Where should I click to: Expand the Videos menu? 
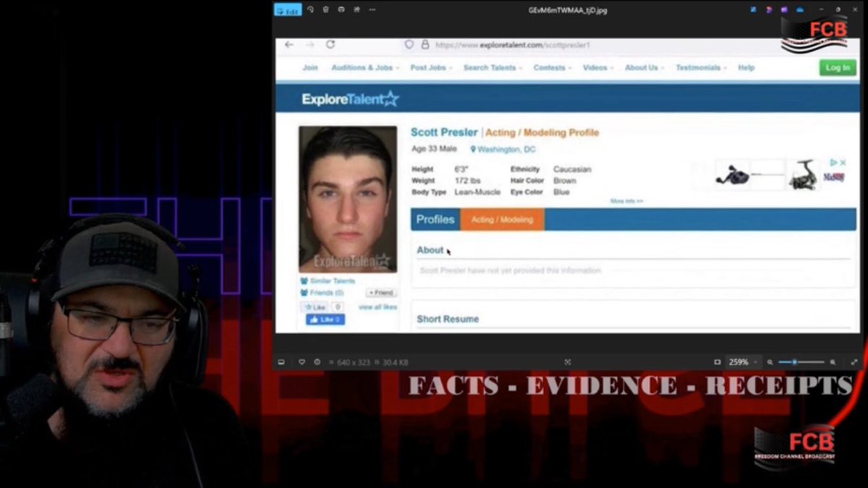[x=597, y=67]
